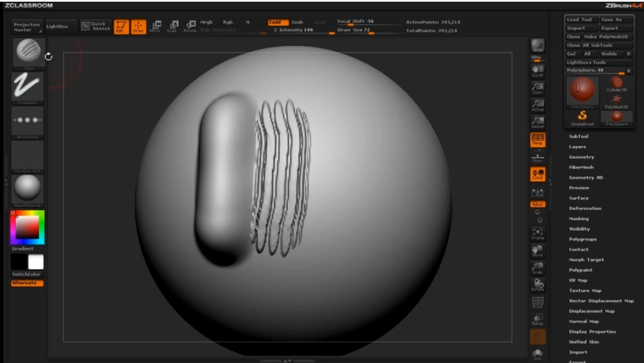Click the Scroll canvas icon
This screenshot has width=644, height=363.
(x=538, y=69)
